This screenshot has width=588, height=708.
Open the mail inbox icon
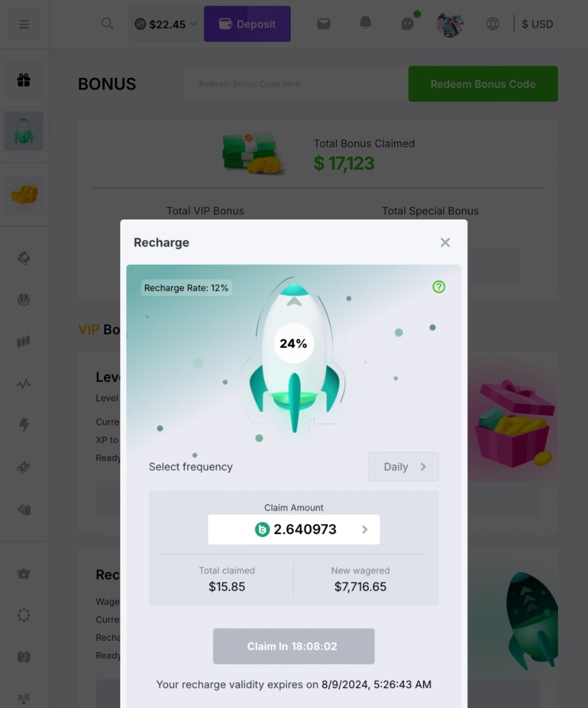pyautogui.click(x=323, y=24)
